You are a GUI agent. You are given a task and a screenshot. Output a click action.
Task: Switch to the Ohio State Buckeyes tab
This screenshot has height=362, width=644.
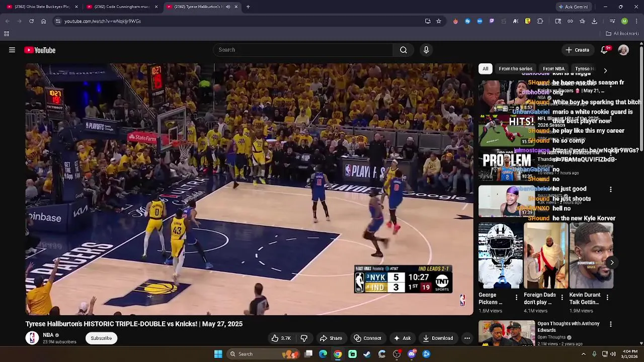(x=43, y=7)
